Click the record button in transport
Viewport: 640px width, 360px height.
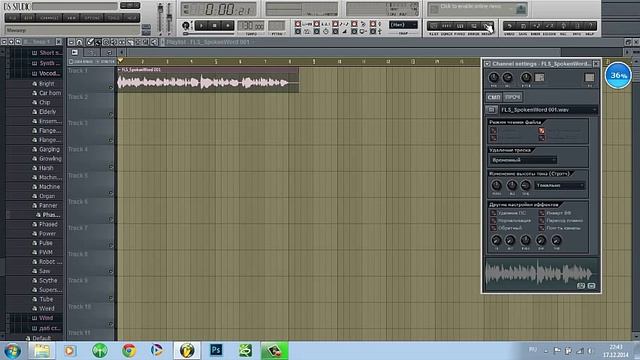click(x=228, y=26)
